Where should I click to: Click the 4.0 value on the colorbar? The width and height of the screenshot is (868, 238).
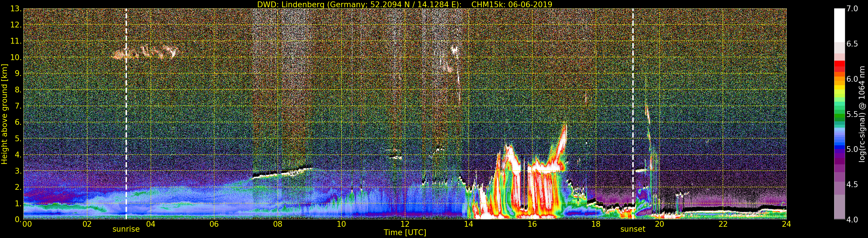pos(852,220)
